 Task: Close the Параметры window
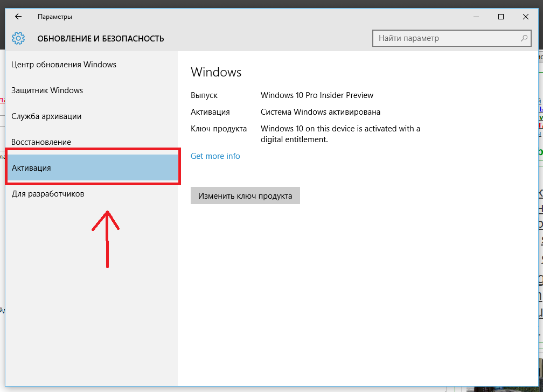pos(526,17)
